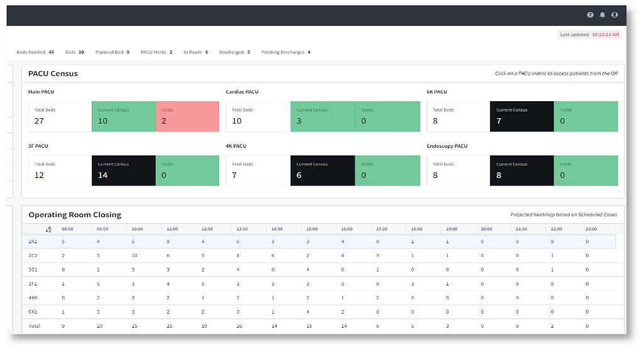Click Total value 26 at 13:00
Image resolution: width=644 pixels, height=354 pixels.
240,326
